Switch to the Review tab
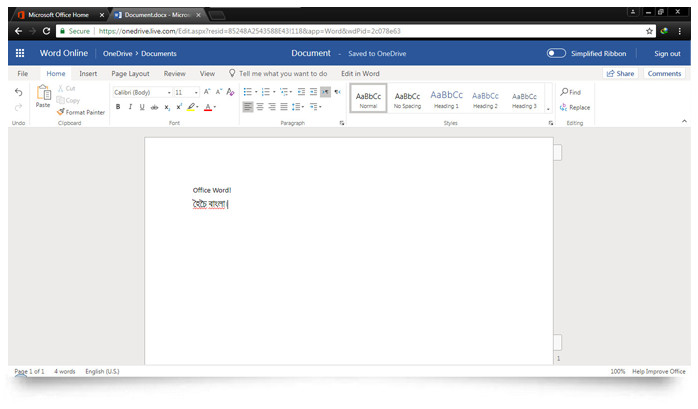This screenshot has width=698, height=409. point(174,73)
